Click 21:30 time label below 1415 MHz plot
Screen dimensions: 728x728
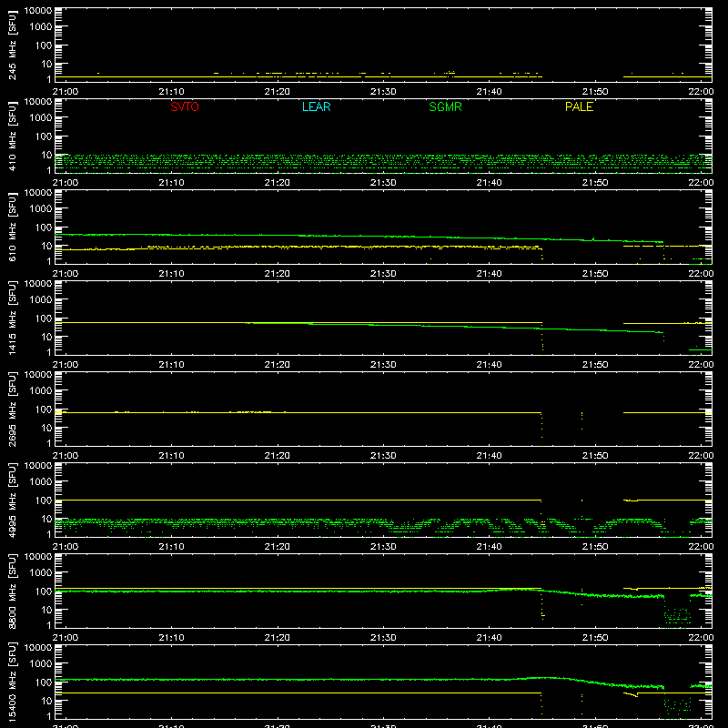click(383, 365)
